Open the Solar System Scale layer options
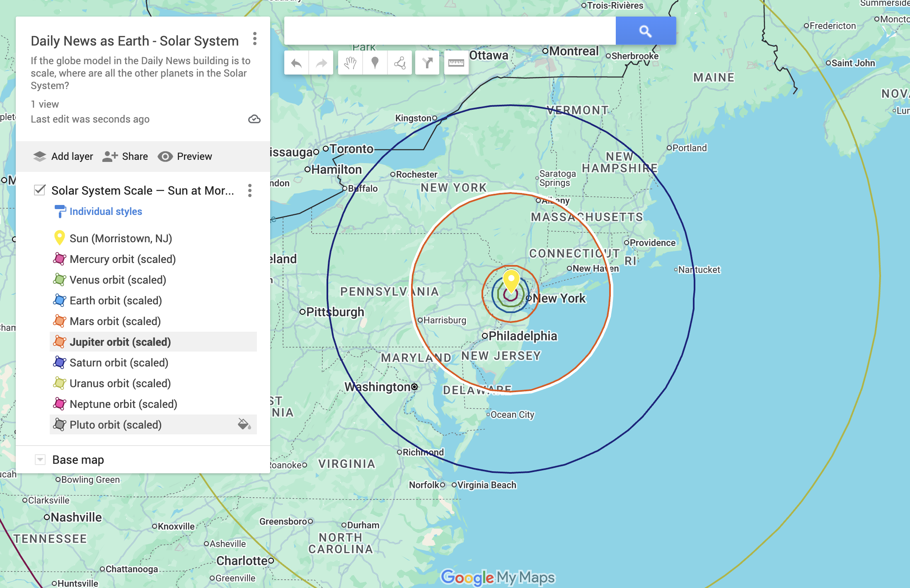 [x=249, y=190]
